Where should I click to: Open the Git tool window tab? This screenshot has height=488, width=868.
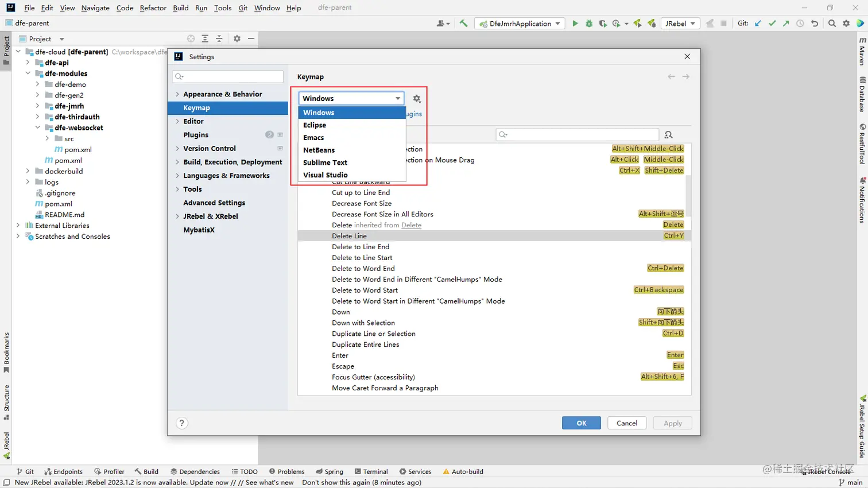[25, 471]
